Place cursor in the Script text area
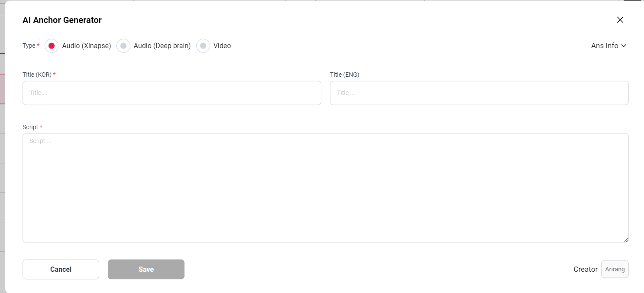Image resolution: width=644 pixels, height=293 pixels. pos(325,188)
